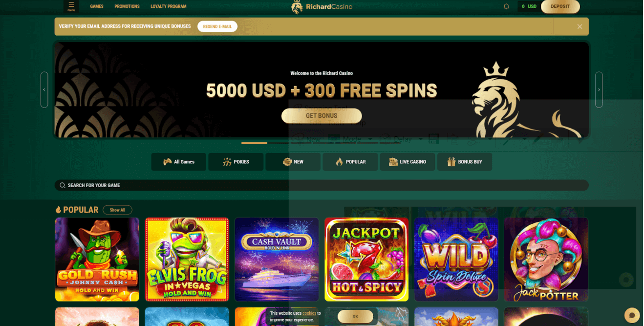
Task: Select the Live Casino category tab
Action: tap(408, 162)
